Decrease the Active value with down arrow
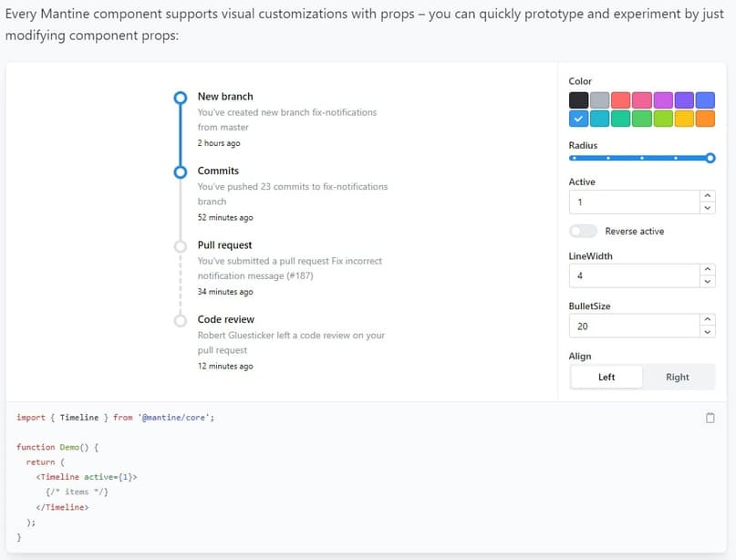The image size is (736, 560). tap(708, 208)
